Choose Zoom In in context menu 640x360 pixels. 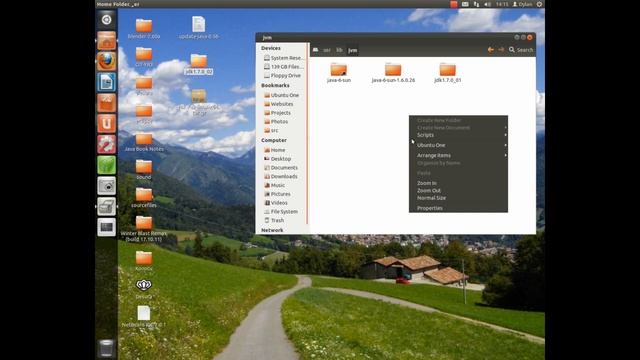coord(458,183)
